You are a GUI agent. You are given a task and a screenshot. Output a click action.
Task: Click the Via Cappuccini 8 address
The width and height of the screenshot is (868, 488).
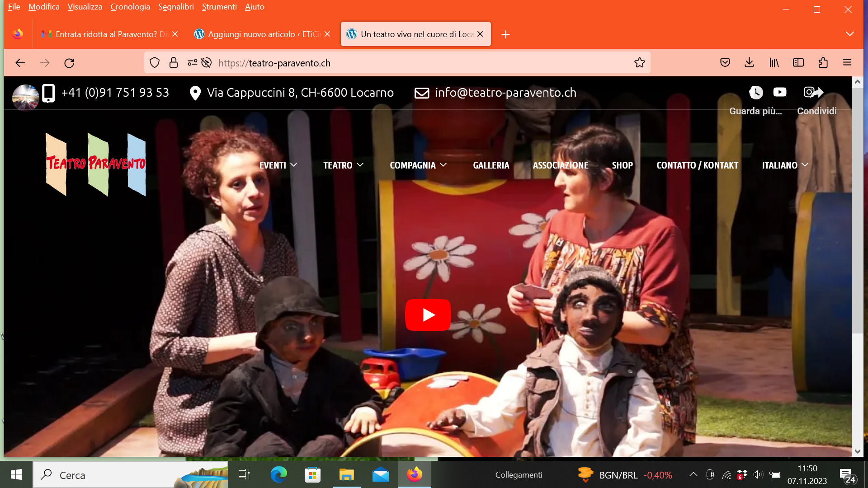(300, 93)
